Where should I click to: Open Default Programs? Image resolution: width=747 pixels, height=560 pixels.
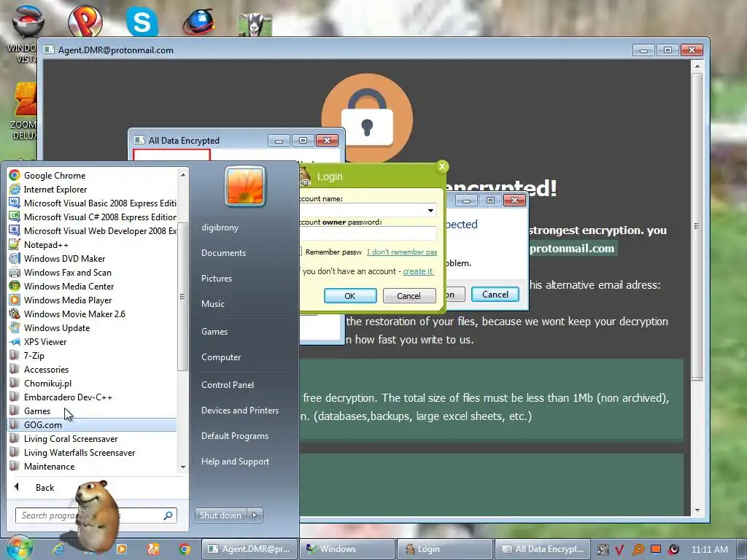point(234,436)
